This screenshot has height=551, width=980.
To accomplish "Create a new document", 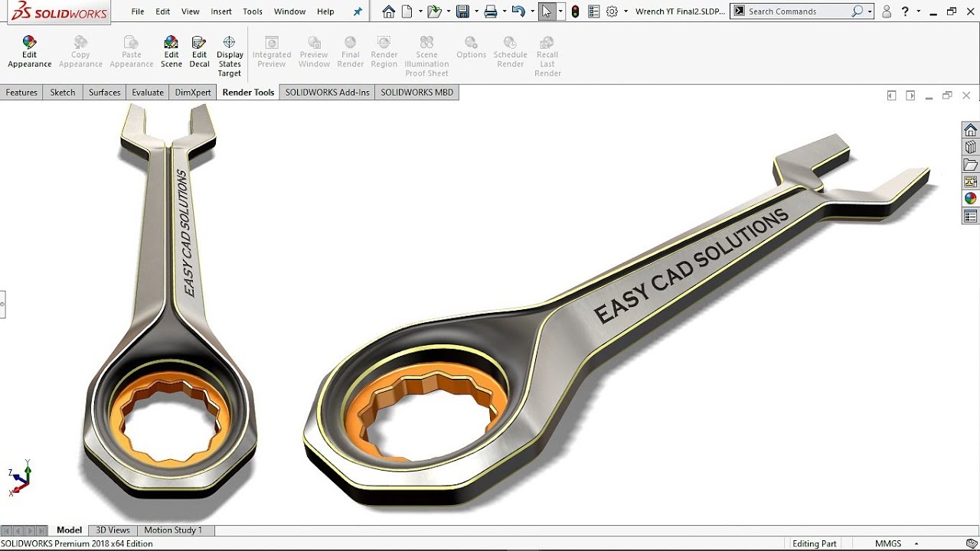I will point(407,11).
